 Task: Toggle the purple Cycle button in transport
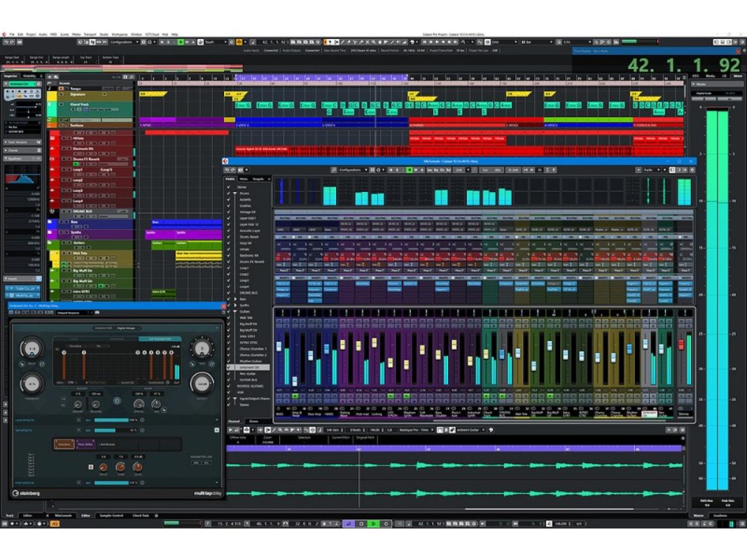348,524
